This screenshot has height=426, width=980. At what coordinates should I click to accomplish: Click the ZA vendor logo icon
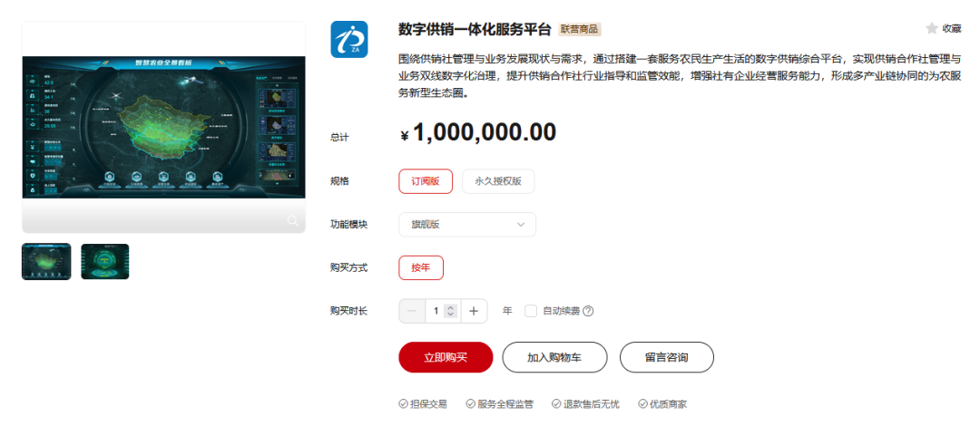coord(348,39)
